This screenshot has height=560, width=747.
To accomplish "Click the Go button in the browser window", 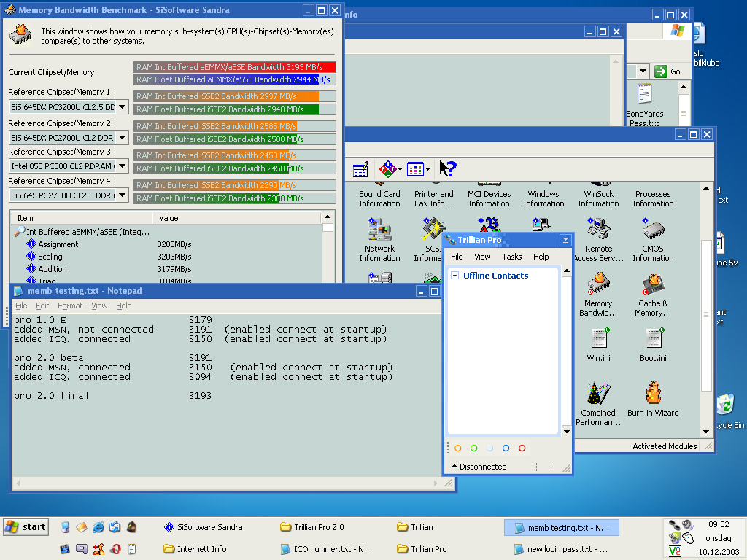I will point(667,71).
